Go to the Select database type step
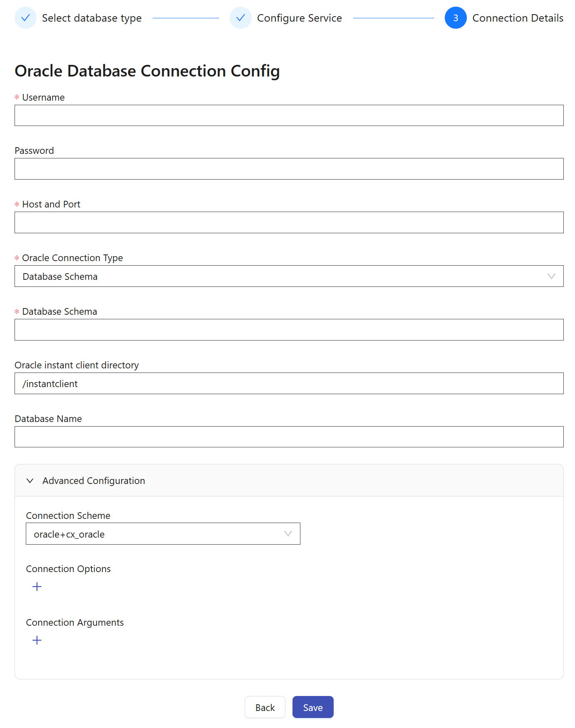This screenshot has width=575, height=728. click(92, 18)
